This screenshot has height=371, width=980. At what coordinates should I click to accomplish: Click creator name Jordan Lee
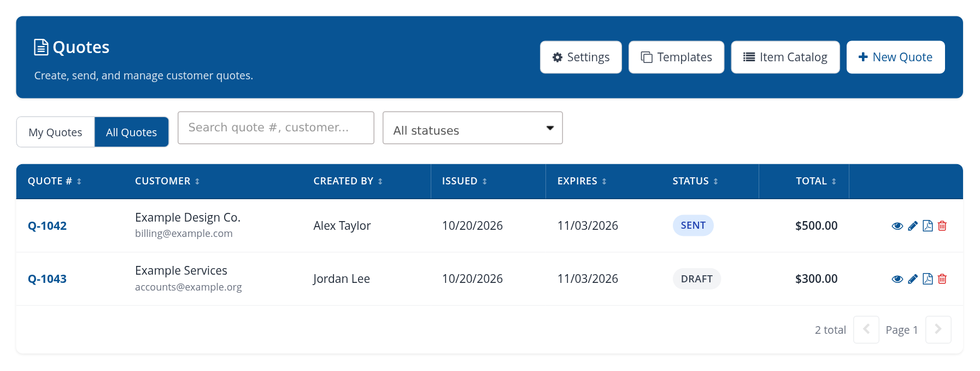(x=342, y=279)
